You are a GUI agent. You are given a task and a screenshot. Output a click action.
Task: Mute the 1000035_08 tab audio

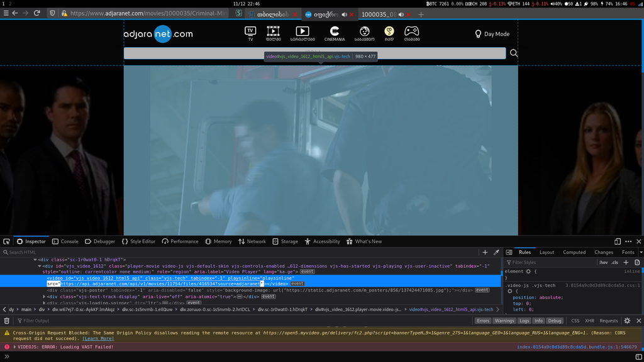pyautogui.click(x=401, y=14)
